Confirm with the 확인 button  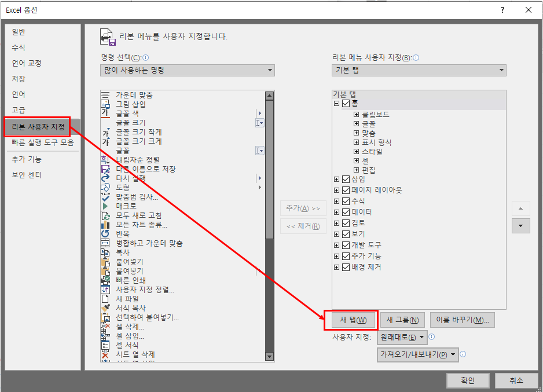pos(468,380)
